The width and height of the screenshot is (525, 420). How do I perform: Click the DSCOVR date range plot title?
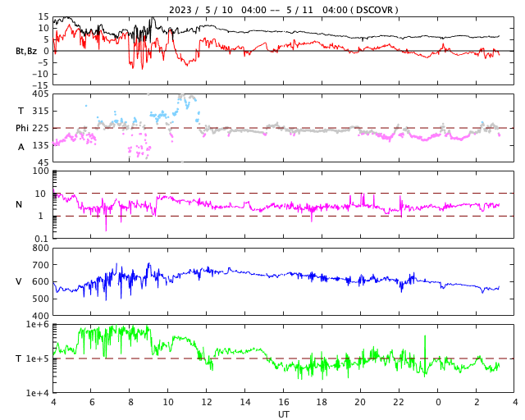(x=284, y=10)
